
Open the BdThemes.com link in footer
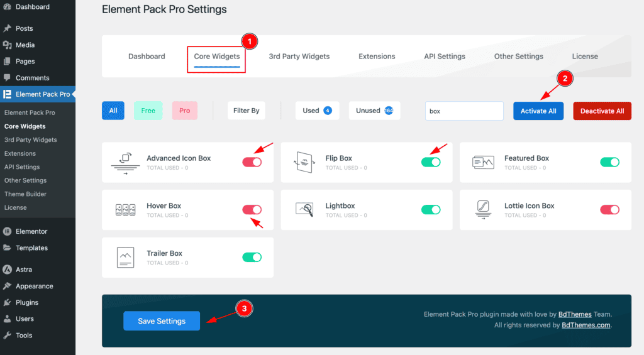[x=586, y=325]
